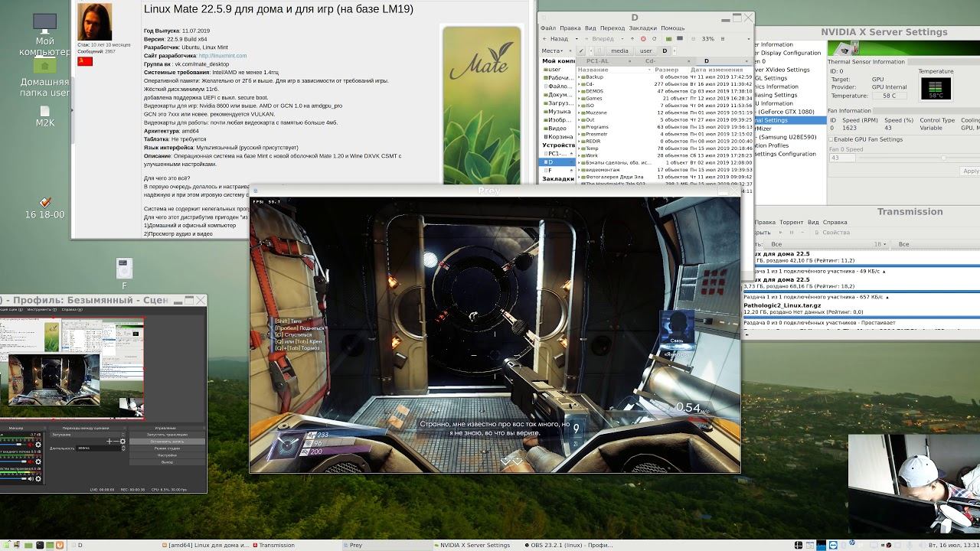
Task: Expand the DEMOS folder row
Action: 579,91
